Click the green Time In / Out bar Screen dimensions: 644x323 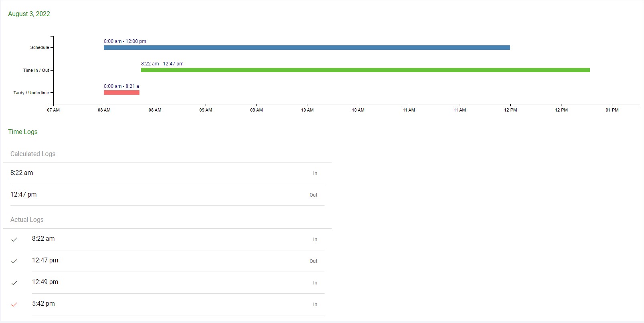(x=365, y=70)
